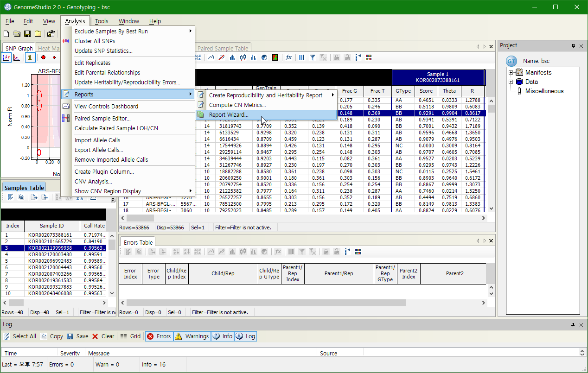Click the pie chart icon in SNP table toolbar
This screenshot has height=373, width=588.
coord(264,57)
